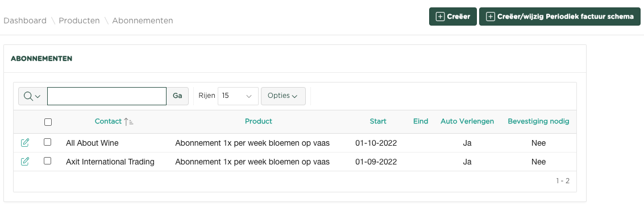Screen dimensions: 644x210
Task: Open edit icon for Axit International Trading
Action: tap(25, 162)
